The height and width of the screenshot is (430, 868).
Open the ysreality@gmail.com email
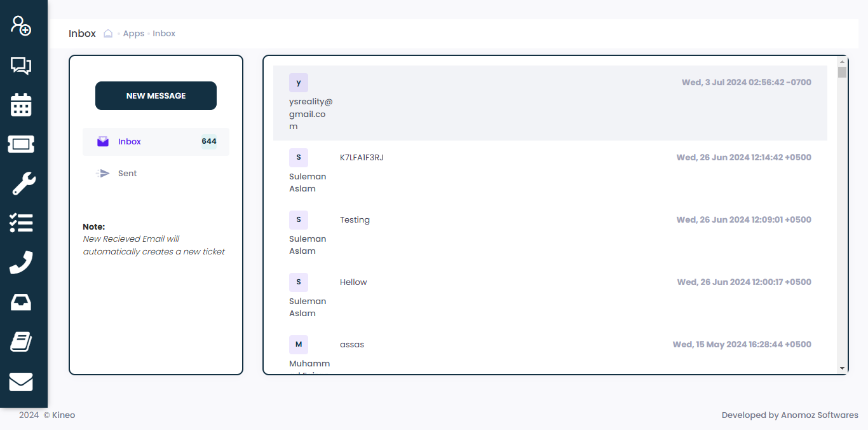point(550,103)
